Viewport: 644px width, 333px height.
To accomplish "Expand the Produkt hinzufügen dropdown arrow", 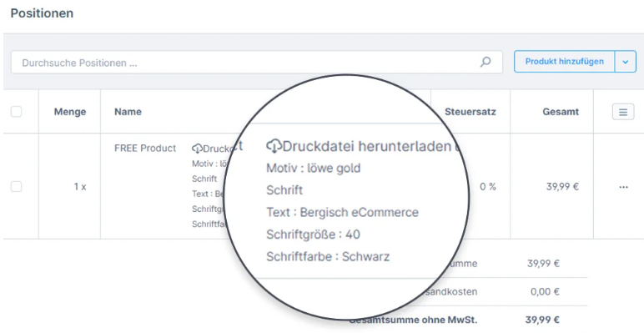I will tap(625, 62).
